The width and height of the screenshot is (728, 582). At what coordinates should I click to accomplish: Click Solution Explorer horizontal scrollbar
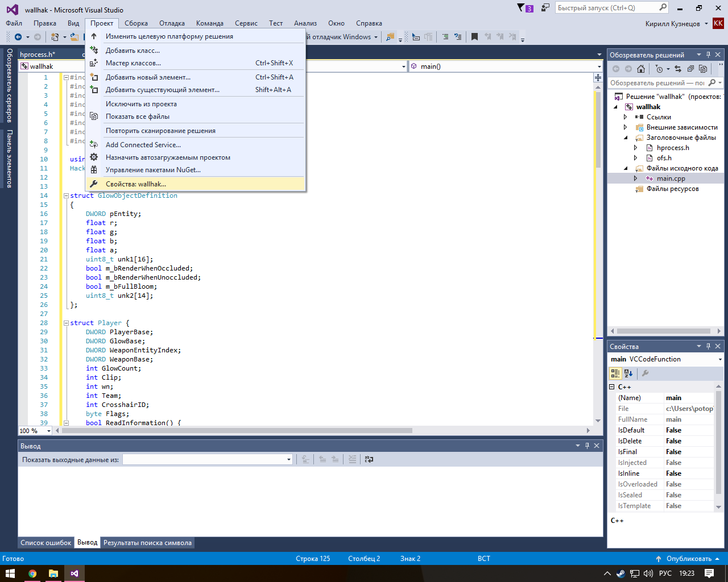pos(664,331)
